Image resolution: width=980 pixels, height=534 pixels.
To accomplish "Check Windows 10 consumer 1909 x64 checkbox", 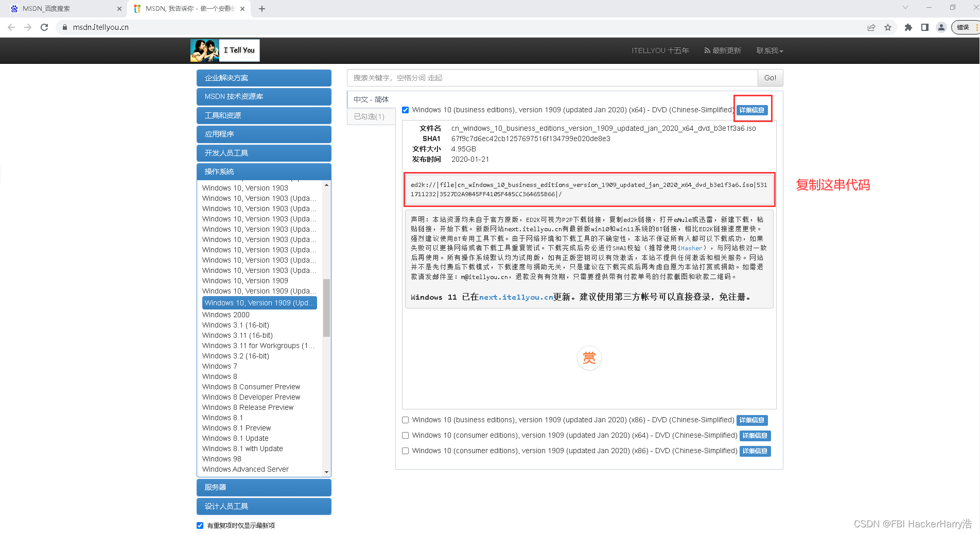I will (406, 435).
